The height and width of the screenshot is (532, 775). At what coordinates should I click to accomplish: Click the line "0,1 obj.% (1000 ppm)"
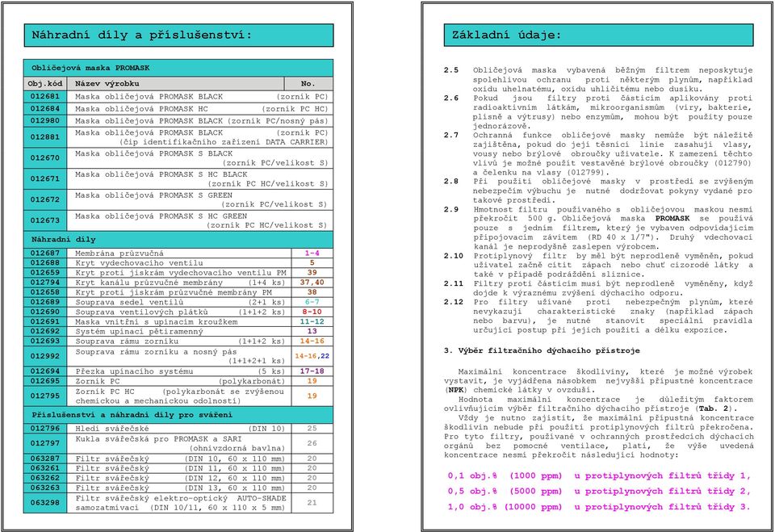(x=505, y=476)
